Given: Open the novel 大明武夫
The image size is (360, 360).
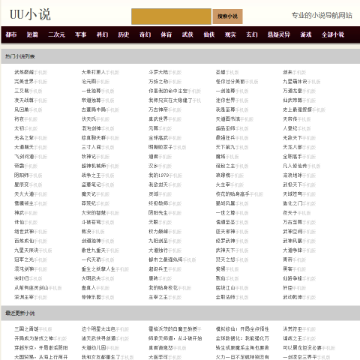Looking at the screenshot, I should [91, 278].
